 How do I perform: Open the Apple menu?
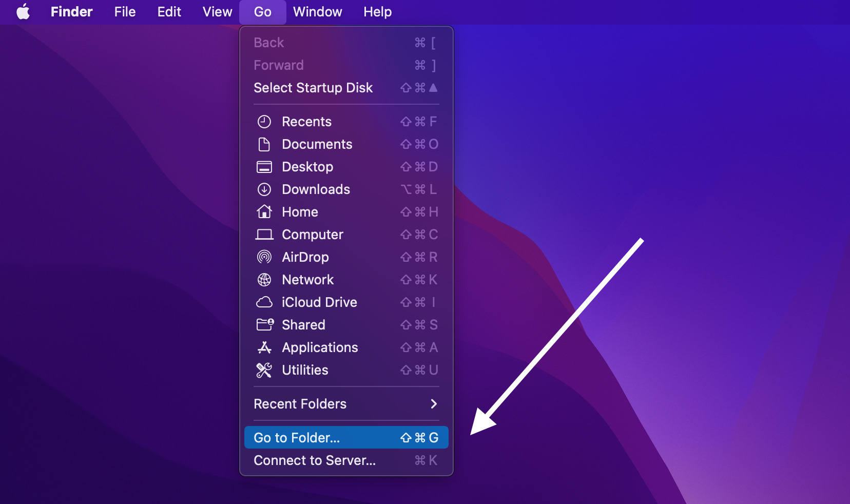[x=23, y=11]
